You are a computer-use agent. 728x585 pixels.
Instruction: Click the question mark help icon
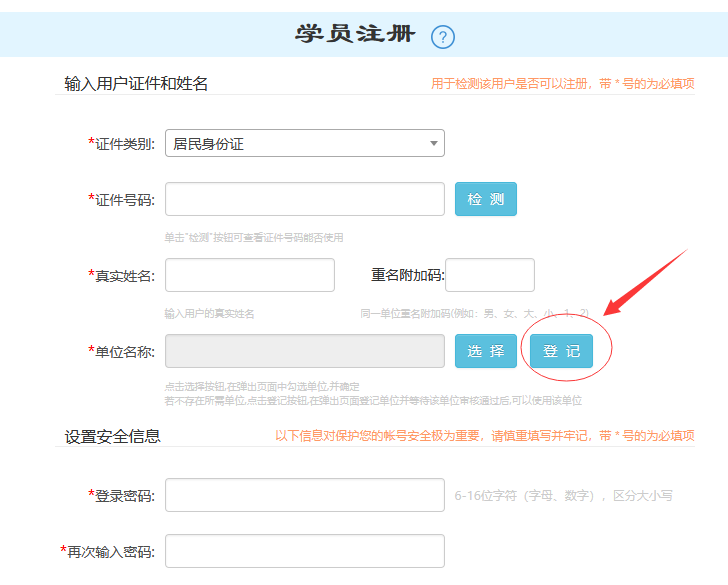(443, 37)
